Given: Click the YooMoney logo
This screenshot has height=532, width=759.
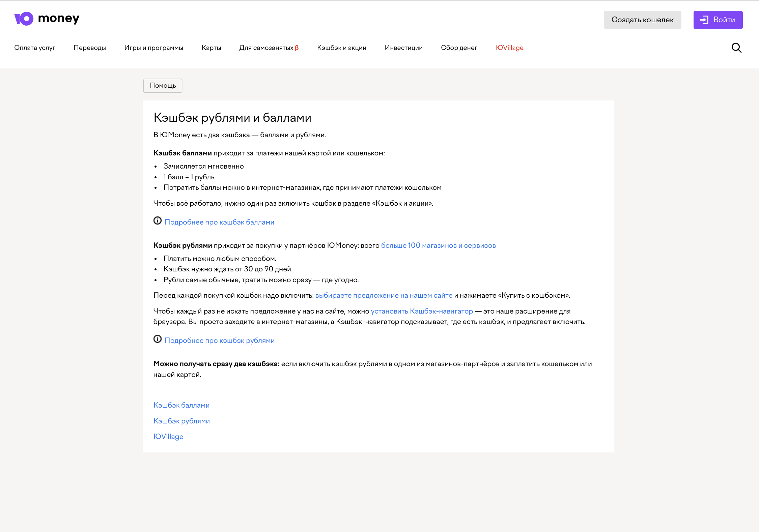Looking at the screenshot, I should pyautogui.click(x=47, y=19).
